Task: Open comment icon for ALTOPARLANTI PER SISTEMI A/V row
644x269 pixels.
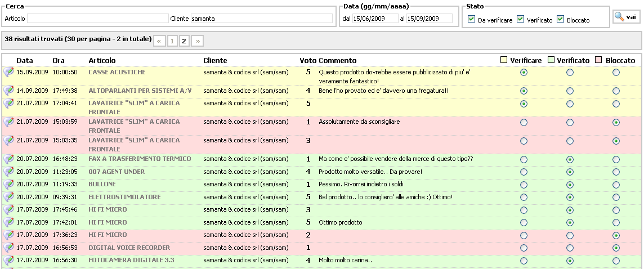Action: point(8,91)
